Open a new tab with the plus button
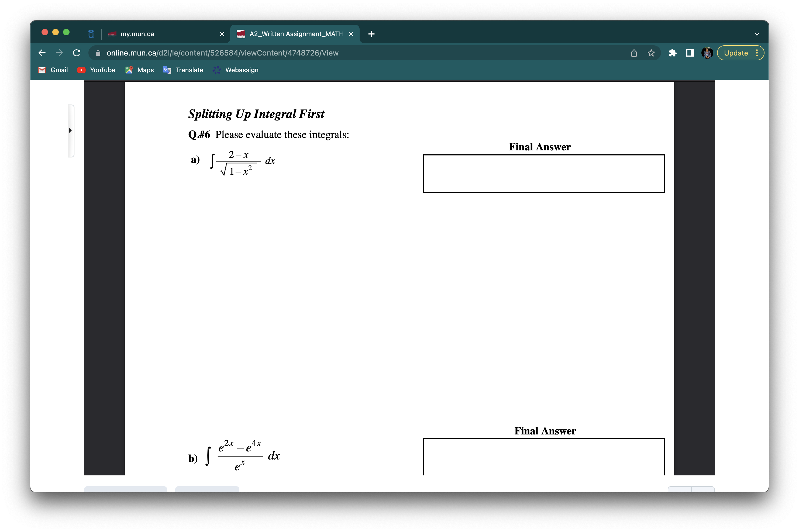The height and width of the screenshot is (532, 799). pyautogui.click(x=371, y=34)
